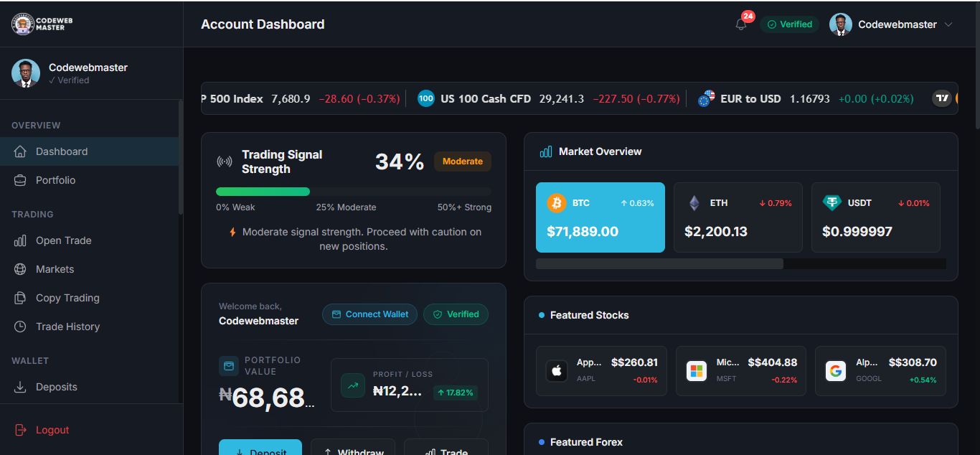
Task: Click the portfolio value wallet icon
Action: click(x=229, y=366)
